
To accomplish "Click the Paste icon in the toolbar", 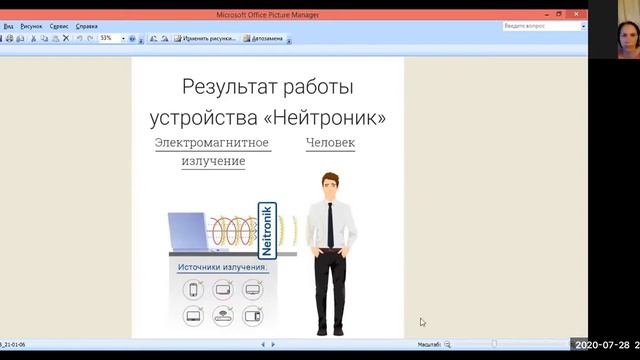I will [x=56, y=38].
